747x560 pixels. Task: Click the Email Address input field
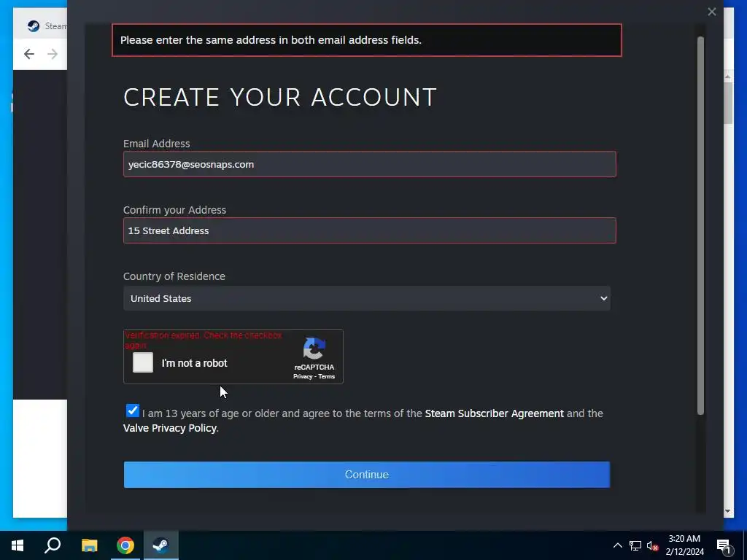(x=369, y=164)
